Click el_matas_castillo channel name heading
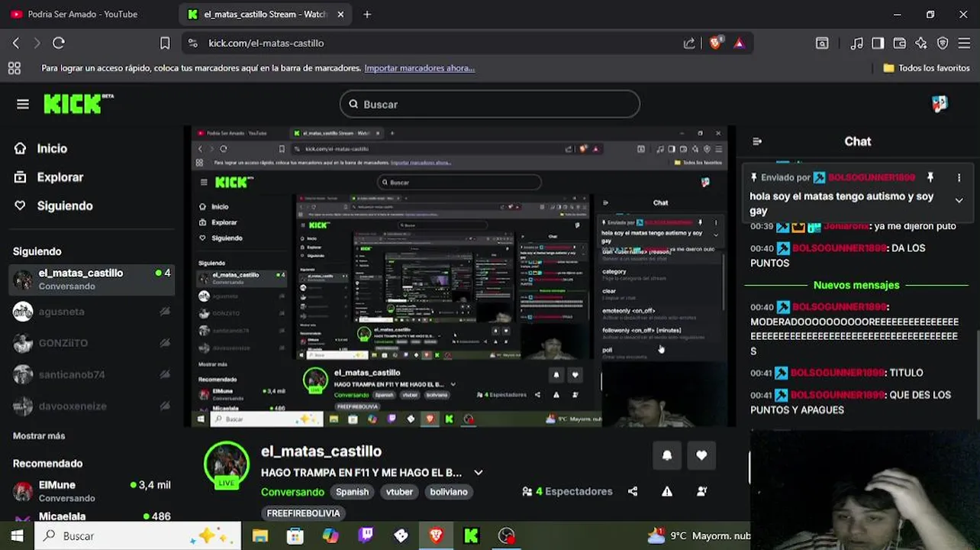 point(321,451)
